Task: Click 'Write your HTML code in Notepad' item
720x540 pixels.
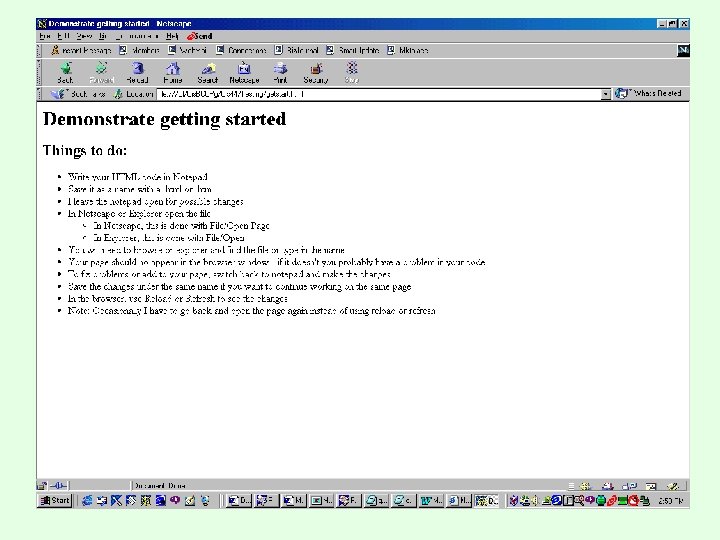Action: pyautogui.click(x=137, y=177)
